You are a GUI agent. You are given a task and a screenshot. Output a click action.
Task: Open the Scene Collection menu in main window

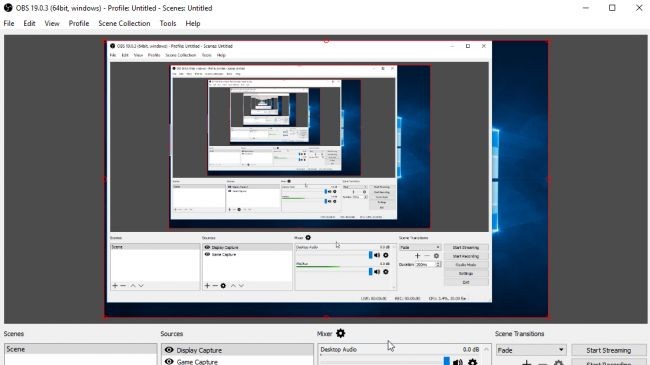click(124, 23)
